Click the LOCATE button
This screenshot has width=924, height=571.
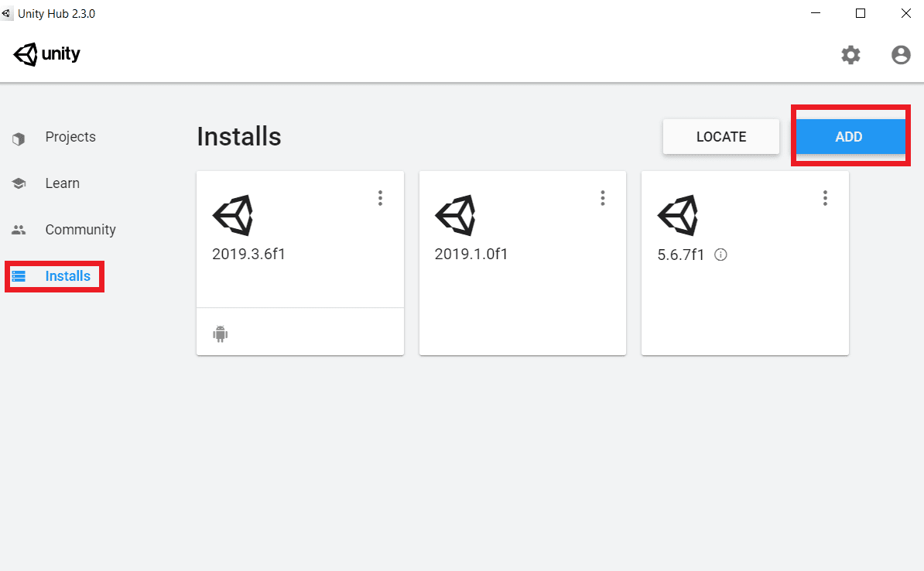click(x=720, y=137)
